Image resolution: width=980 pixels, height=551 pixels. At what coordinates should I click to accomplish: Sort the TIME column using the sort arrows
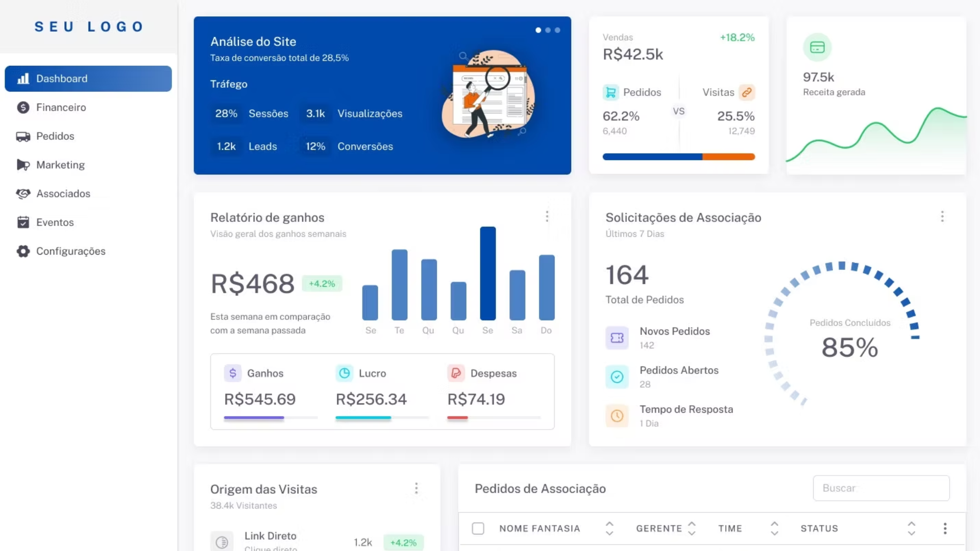(774, 528)
